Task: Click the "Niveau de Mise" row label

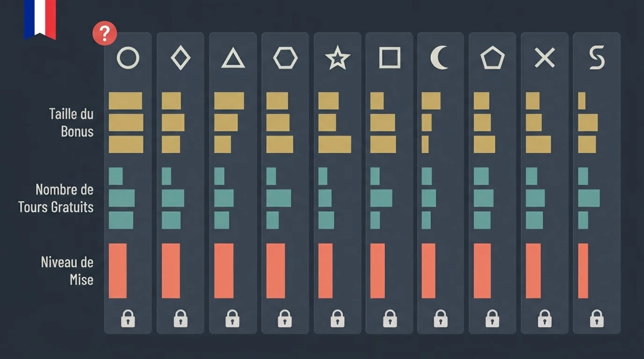Action: click(67, 271)
